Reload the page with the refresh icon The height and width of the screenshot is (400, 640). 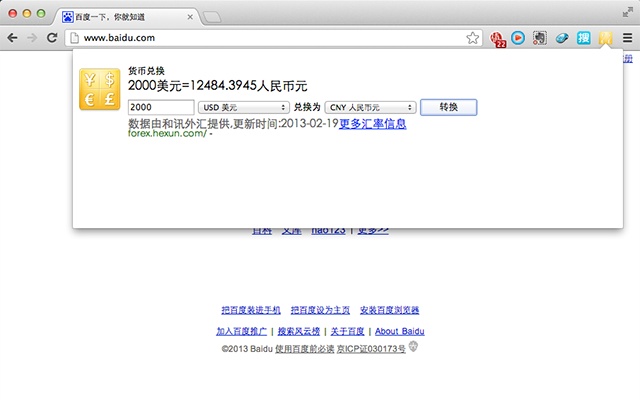pyautogui.click(x=52, y=38)
